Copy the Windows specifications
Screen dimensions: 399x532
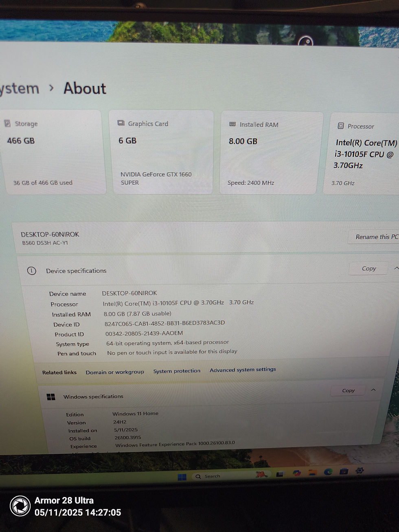348,390
